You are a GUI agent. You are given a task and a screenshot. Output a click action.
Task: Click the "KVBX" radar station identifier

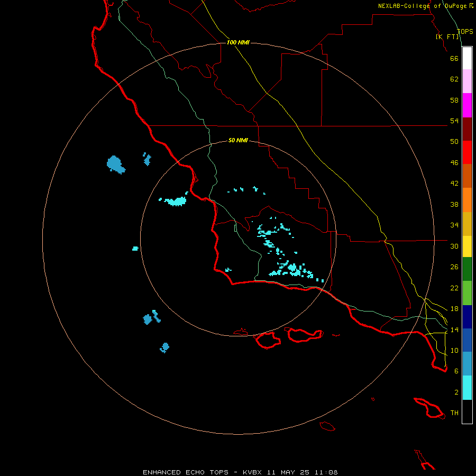(252, 472)
